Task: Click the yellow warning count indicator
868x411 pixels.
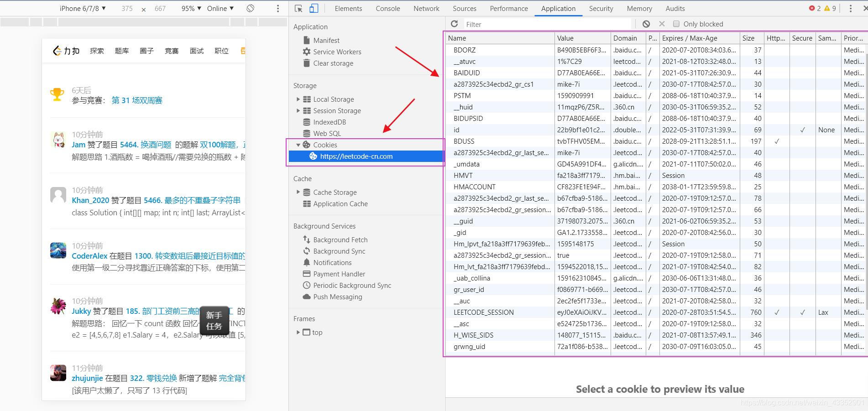Action: (x=830, y=8)
